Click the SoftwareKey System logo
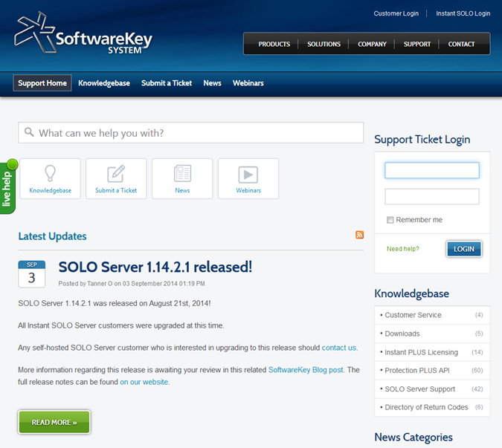The image size is (502, 448). [x=83, y=33]
